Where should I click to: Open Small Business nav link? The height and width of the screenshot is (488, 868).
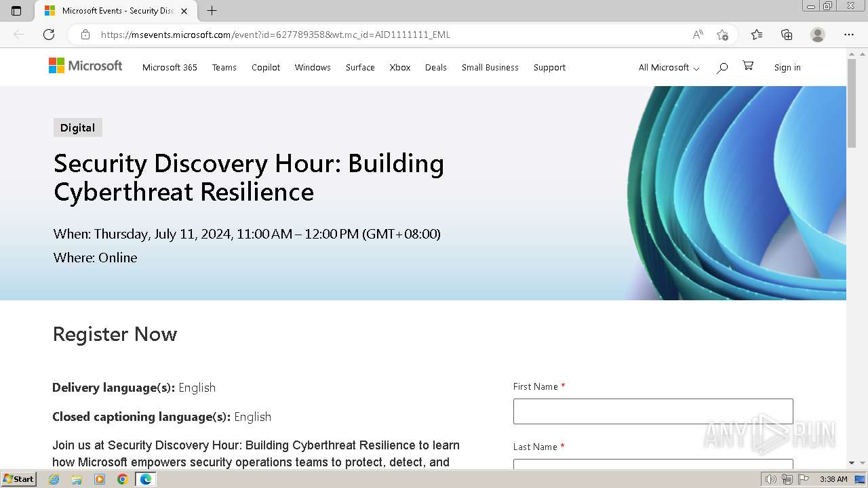[x=490, y=67]
